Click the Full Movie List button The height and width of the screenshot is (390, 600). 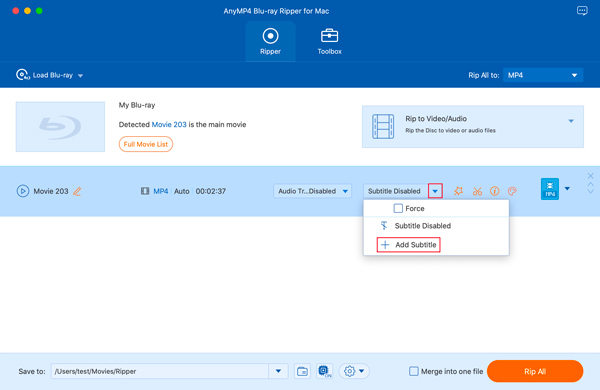[145, 144]
